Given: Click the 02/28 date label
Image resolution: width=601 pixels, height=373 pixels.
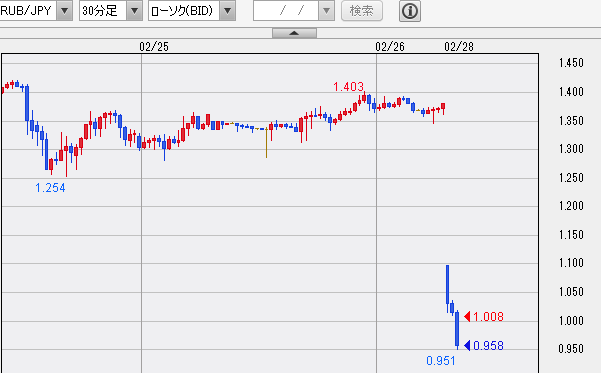Looking at the screenshot, I should coord(459,47).
